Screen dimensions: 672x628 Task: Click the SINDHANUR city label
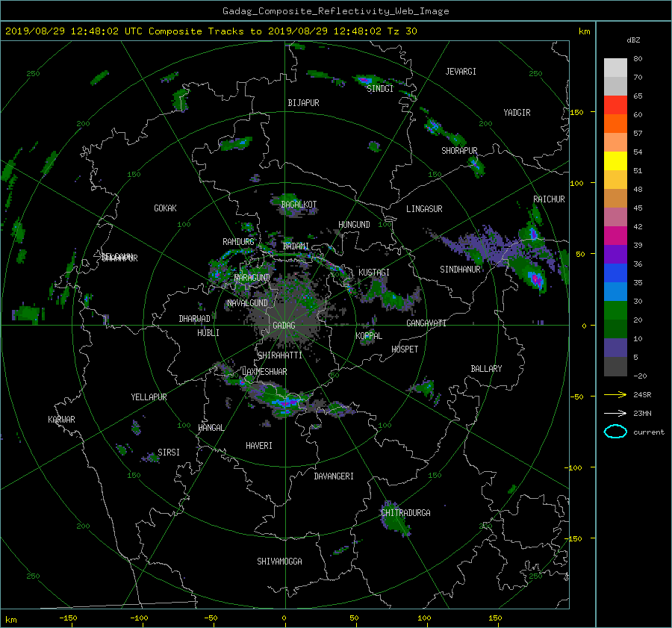coord(460,270)
